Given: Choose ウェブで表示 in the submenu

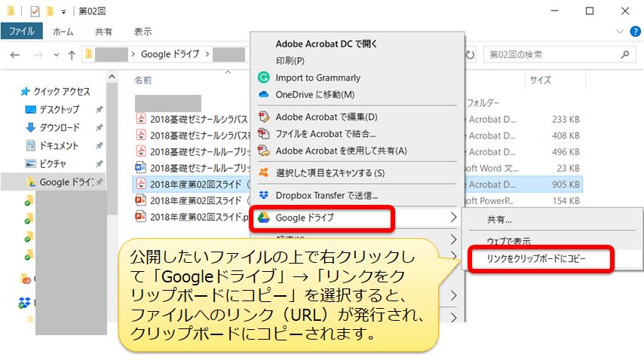Looking at the screenshot, I should tap(509, 241).
